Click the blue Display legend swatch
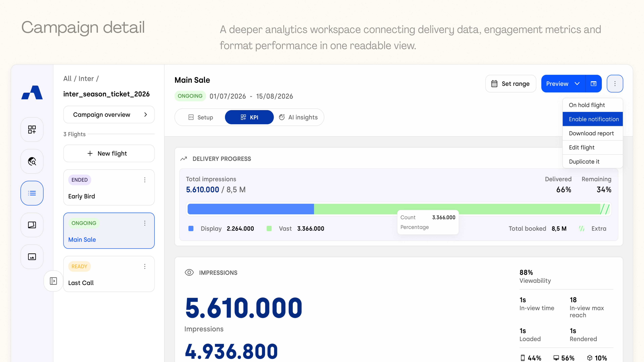644x362 pixels. click(x=191, y=228)
